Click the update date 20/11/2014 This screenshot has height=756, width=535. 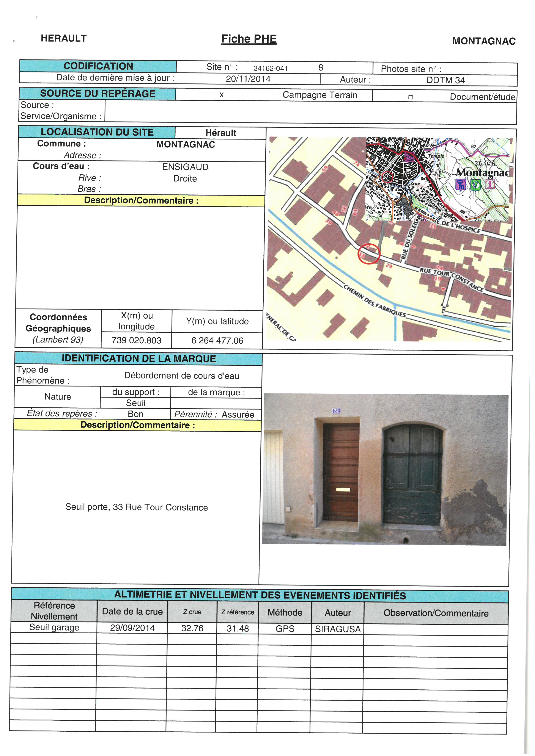click(248, 79)
